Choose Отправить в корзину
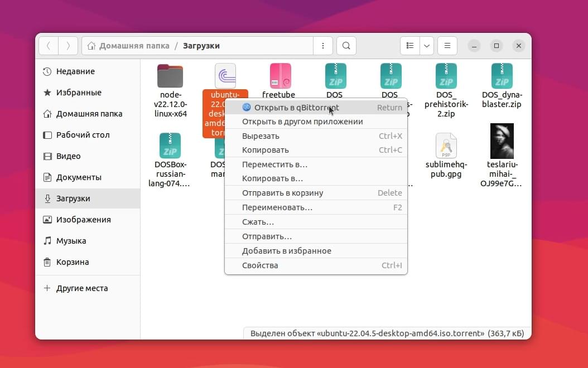 point(316,193)
